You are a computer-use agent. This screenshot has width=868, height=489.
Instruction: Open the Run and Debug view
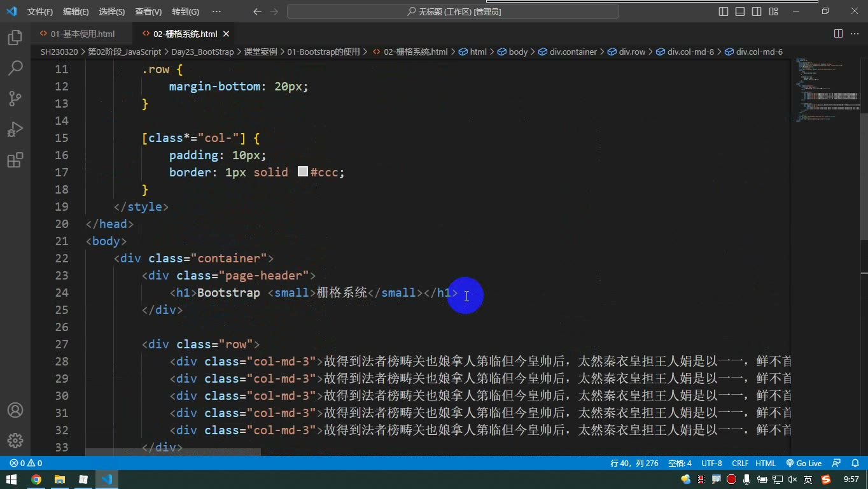click(15, 129)
